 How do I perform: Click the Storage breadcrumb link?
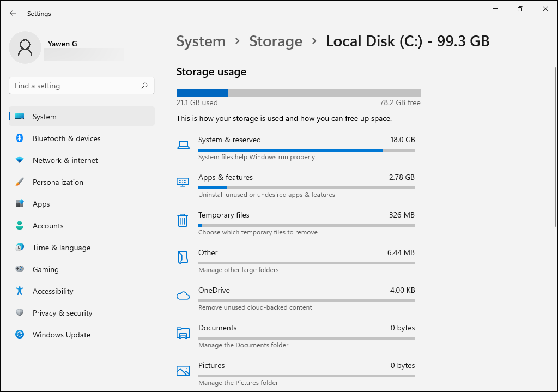click(x=276, y=41)
